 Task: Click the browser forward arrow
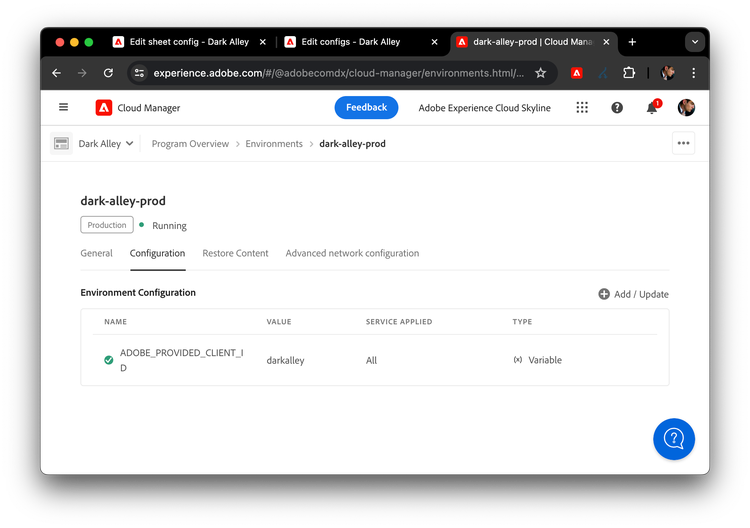click(82, 73)
